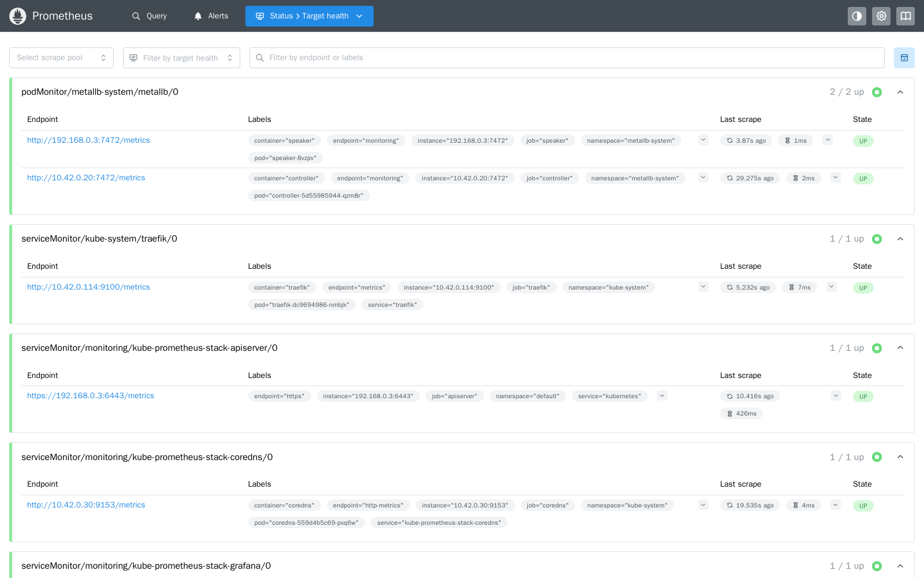Image resolution: width=924 pixels, height=578 pixels.
Task: Open the settings gear menu
Action: (x=881, y=16)
